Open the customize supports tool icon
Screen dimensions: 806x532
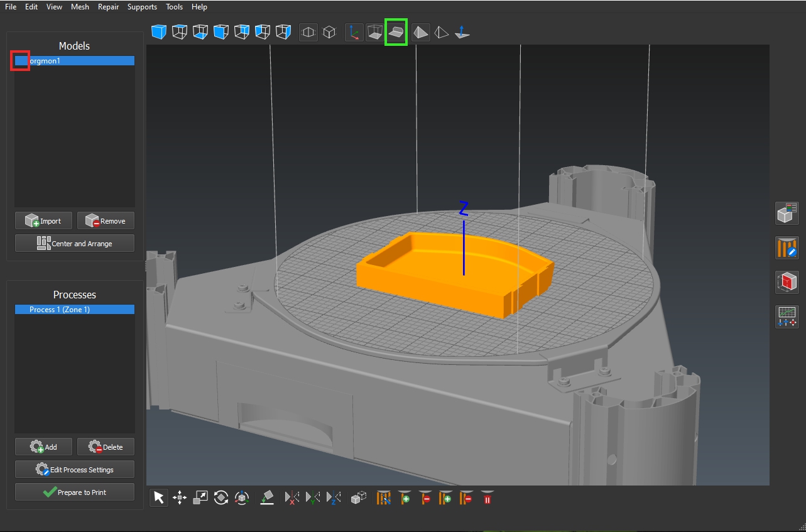click(x=787, y=248)
